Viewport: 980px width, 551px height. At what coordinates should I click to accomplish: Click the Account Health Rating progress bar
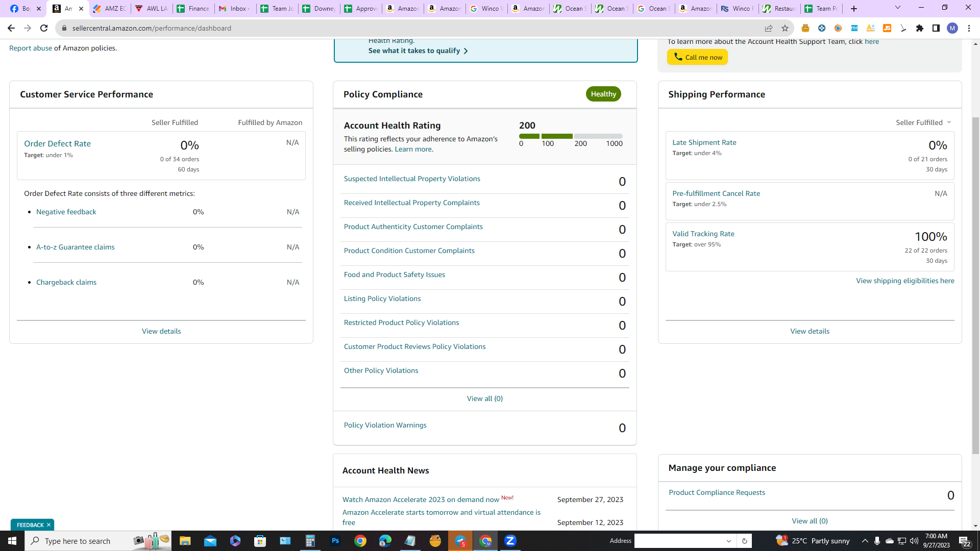(x=571, y=136)
